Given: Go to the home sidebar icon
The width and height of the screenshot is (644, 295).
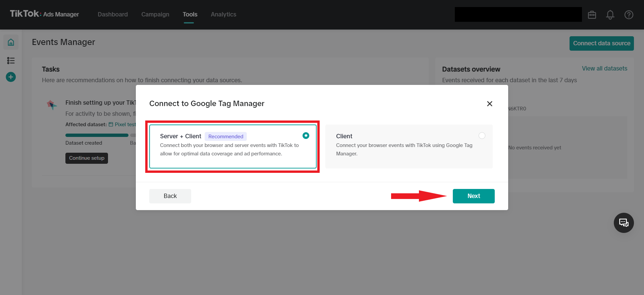Looking at the screenshot, I should point(11,42).
